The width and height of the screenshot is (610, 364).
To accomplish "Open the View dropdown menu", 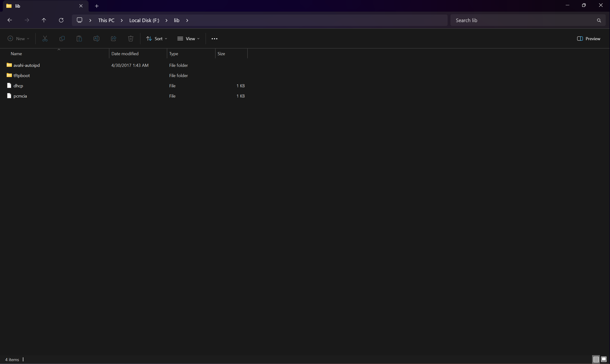I will tap(188, 39).
